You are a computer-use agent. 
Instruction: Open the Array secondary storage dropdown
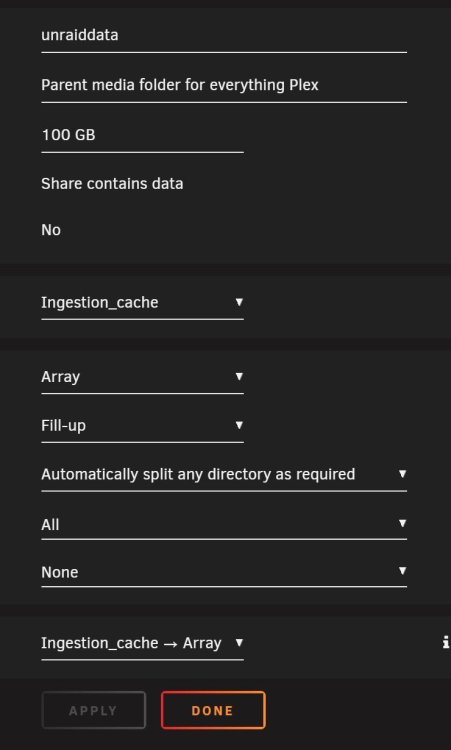click(x=142, y=377)
